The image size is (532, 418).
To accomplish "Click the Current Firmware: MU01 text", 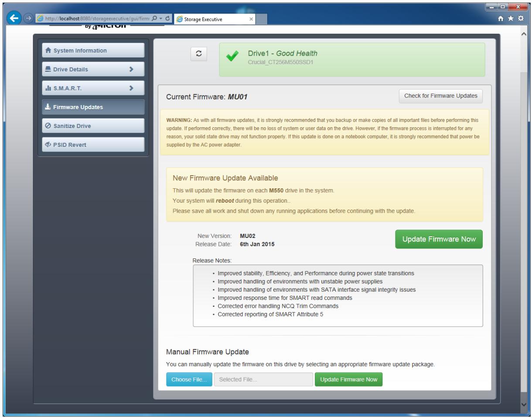I will pos(207,96).
